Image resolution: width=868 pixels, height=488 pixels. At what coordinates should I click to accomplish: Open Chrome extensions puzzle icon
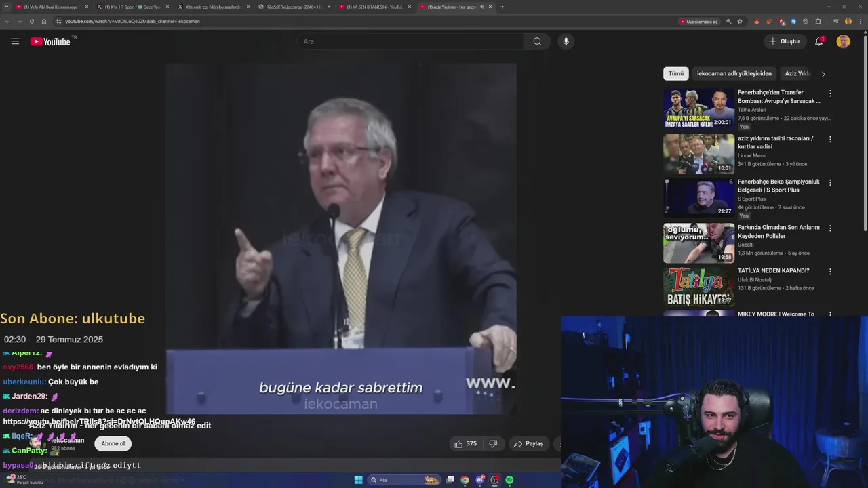pyautogui.click(x=818, y=22)
